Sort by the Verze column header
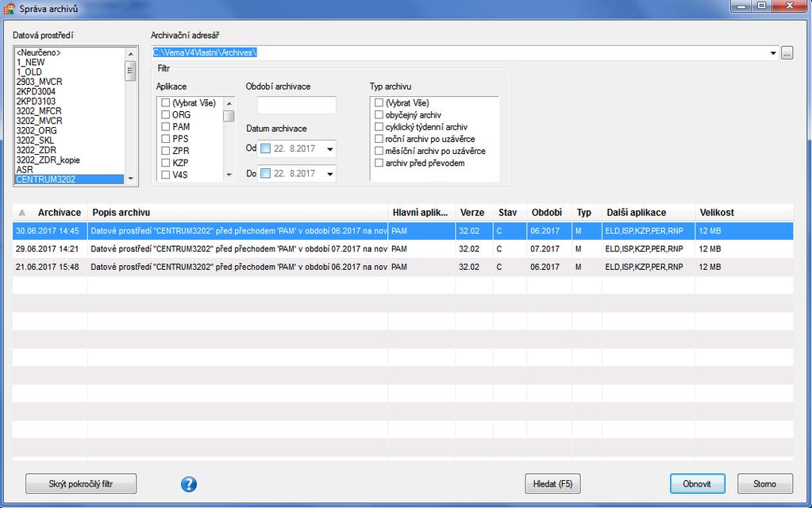The width and height of the screenshot is (812, 508). click(475, 212)
